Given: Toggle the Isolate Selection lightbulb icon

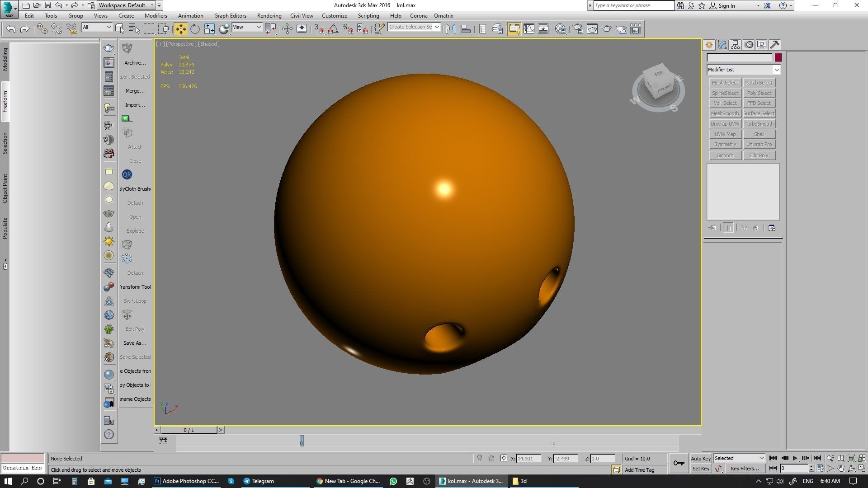Looking at the screenshot, I should tap(480, 458).
